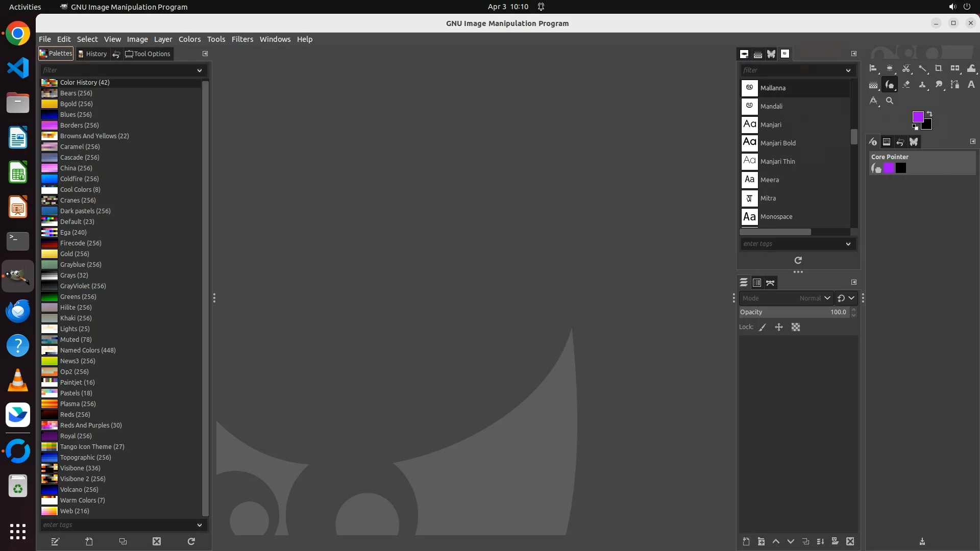
Task: Toggle lock pixels brush icon
Action: pos(763,328)
